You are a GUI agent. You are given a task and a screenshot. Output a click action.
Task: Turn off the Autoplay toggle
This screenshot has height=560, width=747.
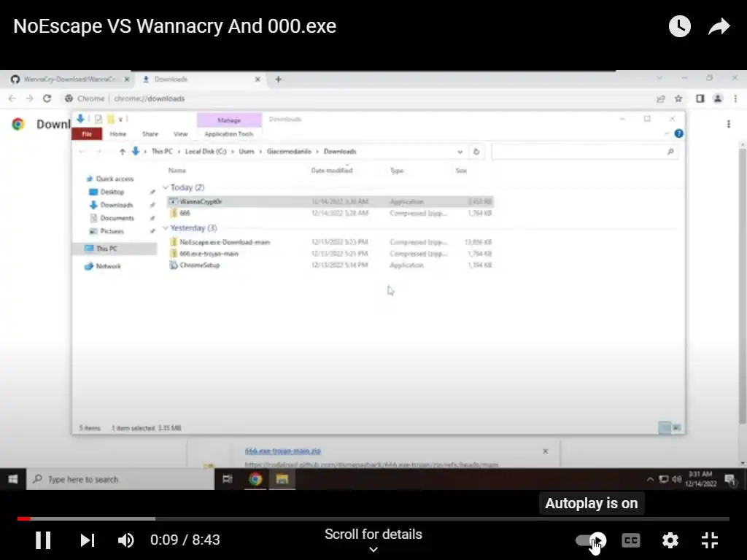pos(591,540)
